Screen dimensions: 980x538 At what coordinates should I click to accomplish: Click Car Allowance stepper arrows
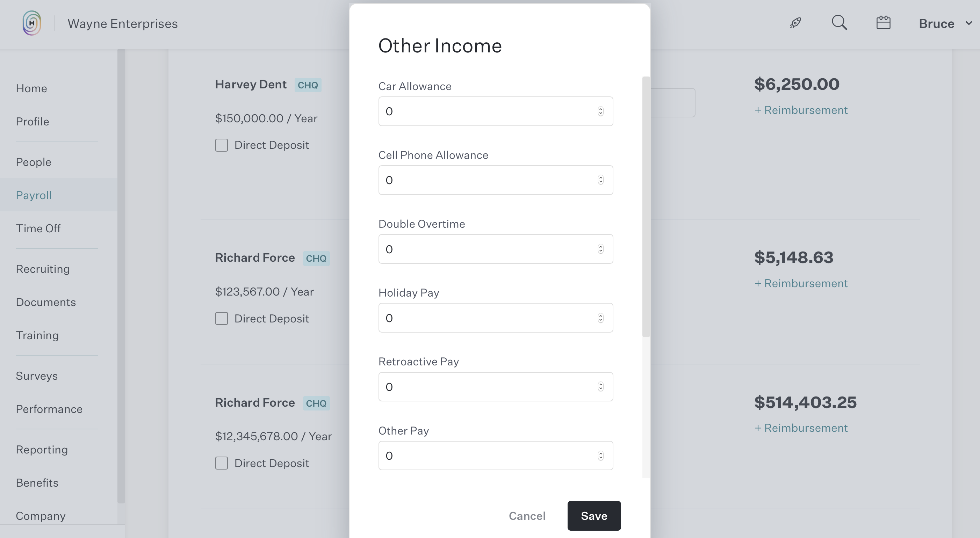(600, 111)
